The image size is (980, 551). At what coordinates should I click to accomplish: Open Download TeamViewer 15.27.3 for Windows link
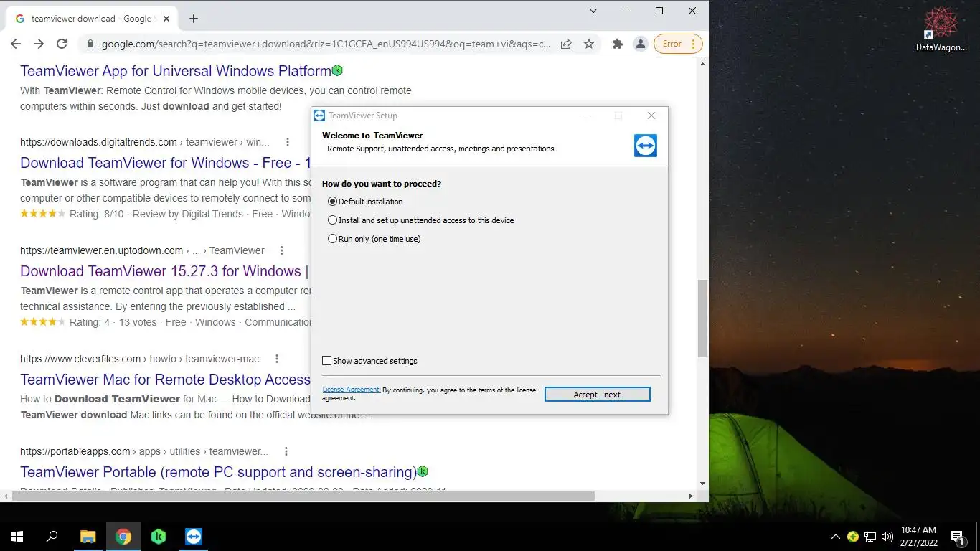tap(165, 271)
